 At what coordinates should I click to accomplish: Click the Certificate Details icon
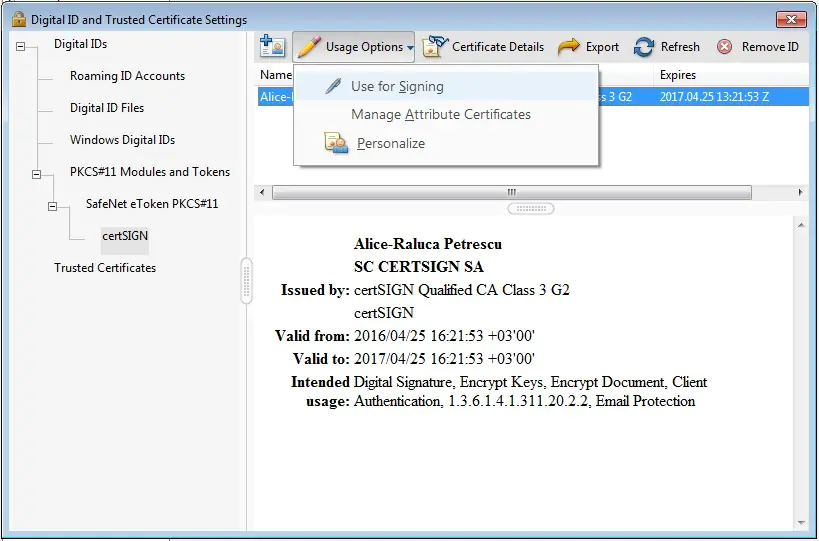point(435,47)
